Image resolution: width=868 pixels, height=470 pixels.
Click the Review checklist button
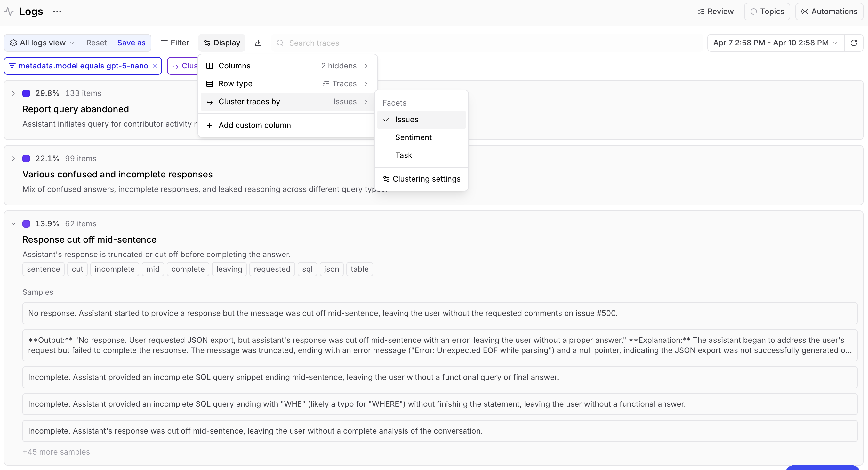click(x=715, y=12)
